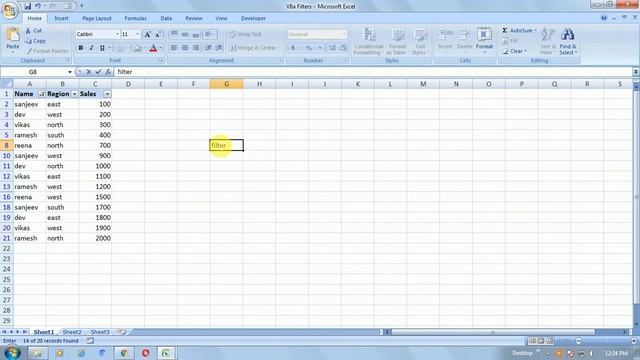This screenshot has height=360, width=640.
Task: Open the font name dropdown for Calibri
Action: (117, 34)
